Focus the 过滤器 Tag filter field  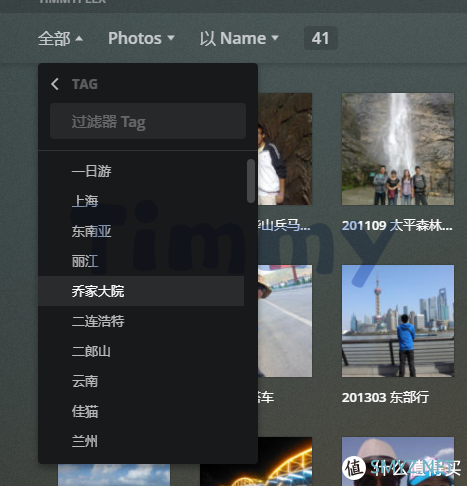click(148, 121)
